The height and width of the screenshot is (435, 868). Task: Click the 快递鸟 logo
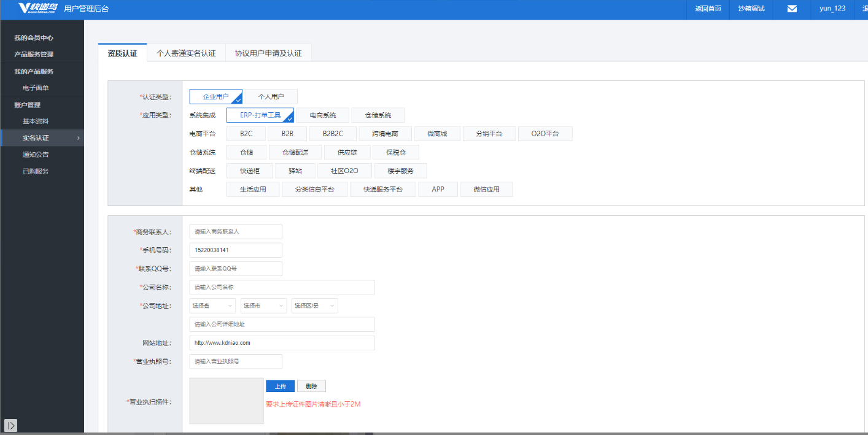point(38,8)
